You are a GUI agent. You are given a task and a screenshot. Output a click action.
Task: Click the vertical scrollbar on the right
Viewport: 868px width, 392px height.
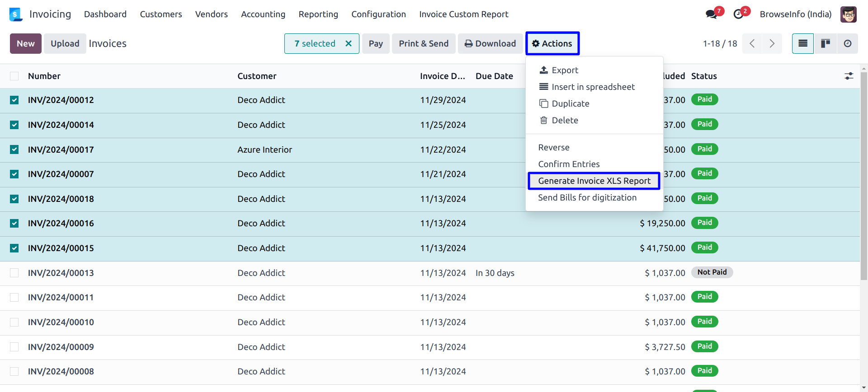point(864,176)
